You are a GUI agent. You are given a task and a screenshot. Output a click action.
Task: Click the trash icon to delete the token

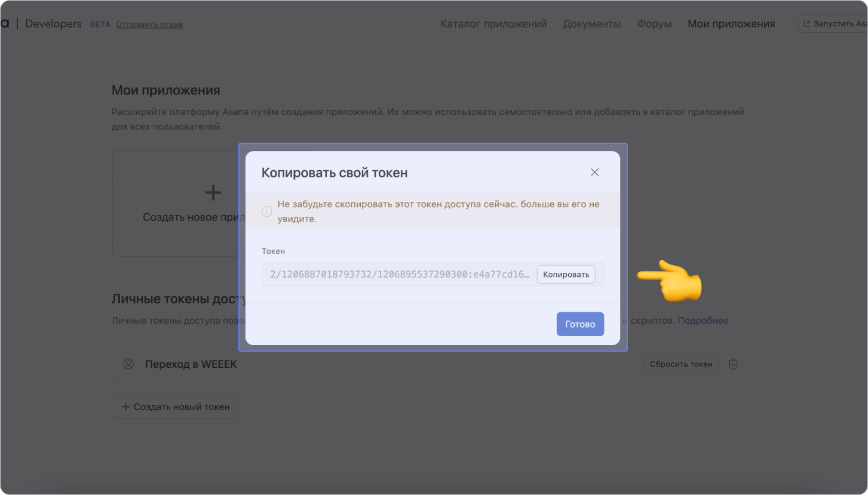click(x=733, y=364)
